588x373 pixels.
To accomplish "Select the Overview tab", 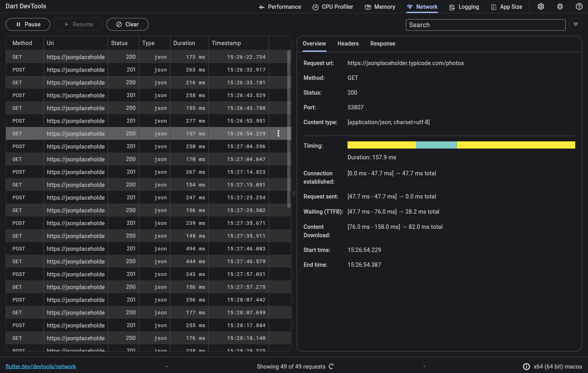I will tap(314, 44).
